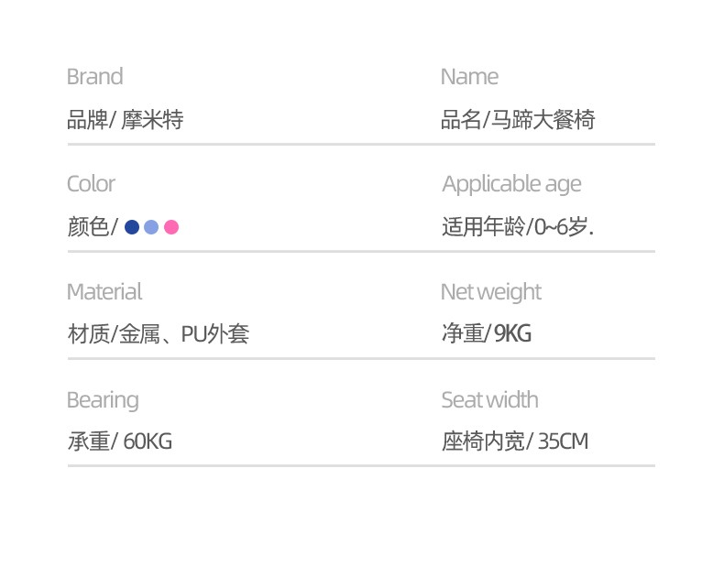Click the Brand heading
This screenshot has width=724, height=588.
tap(94, 77)
